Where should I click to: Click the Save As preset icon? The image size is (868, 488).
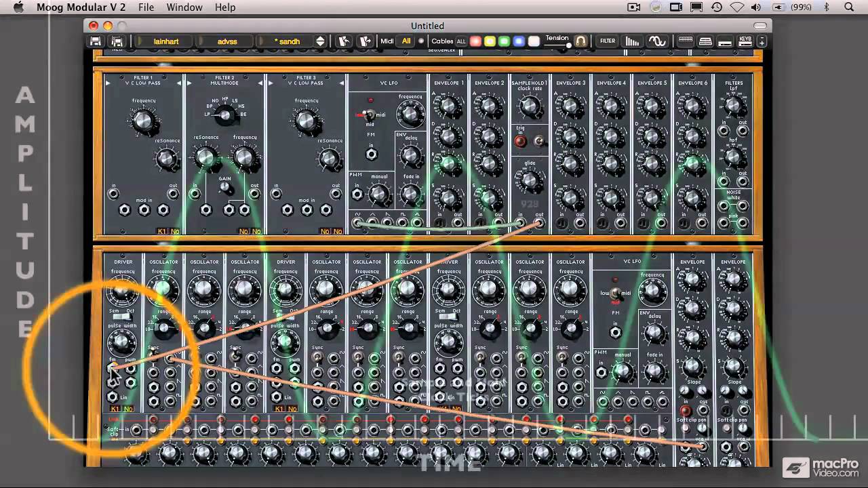(x=117, y=41)
